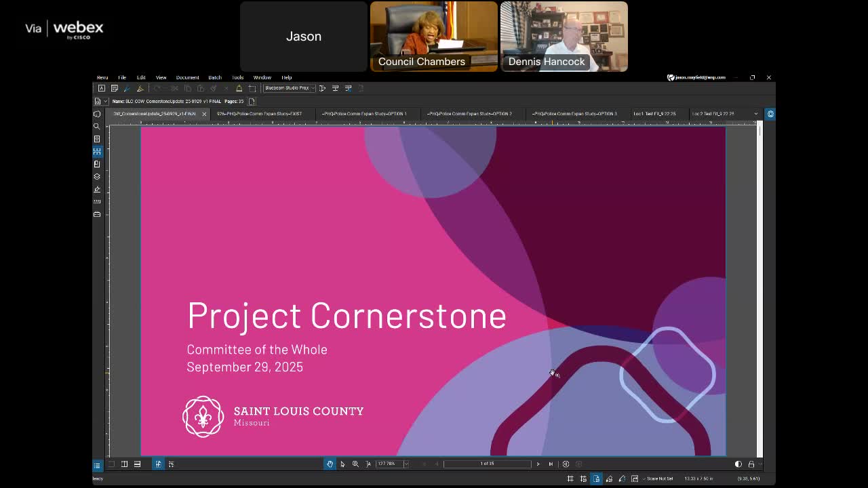Jump to the last page
Viewport: 868px width, 488px height.
[x=551, y=464]
